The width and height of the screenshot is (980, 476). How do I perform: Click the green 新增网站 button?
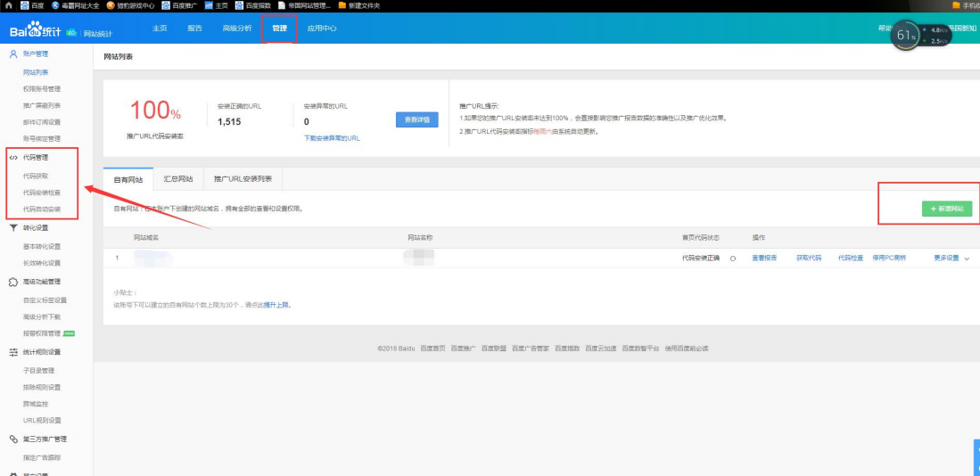click(947, 209)
